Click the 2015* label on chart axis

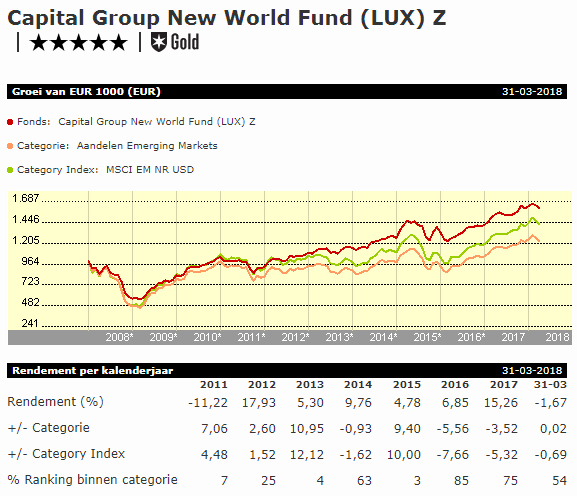coord(427,337)
